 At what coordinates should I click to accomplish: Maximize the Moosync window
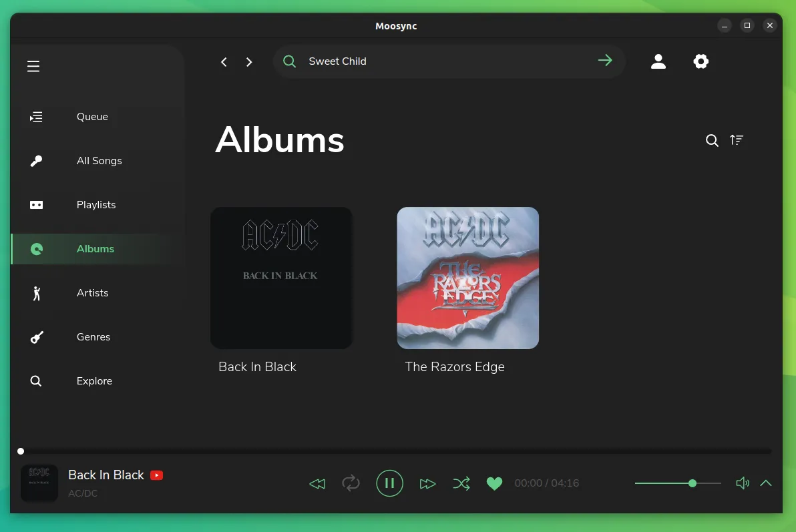(x=747, y=25)
